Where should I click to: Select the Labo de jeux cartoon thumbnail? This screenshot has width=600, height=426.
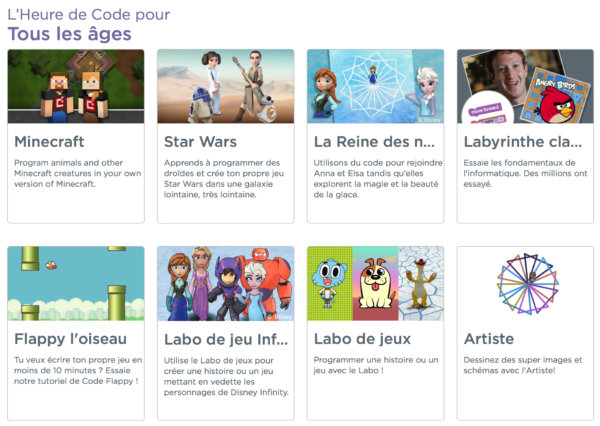(x=375, y=284)
